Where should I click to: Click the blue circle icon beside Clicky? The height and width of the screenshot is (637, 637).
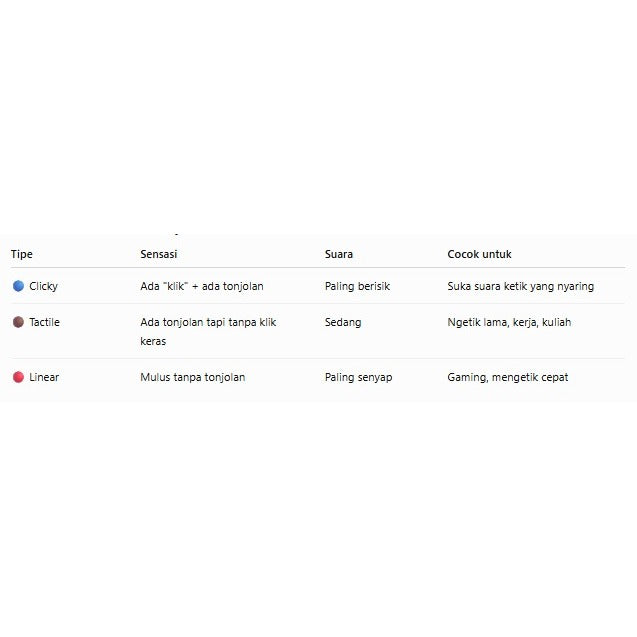tap(18, 286)
